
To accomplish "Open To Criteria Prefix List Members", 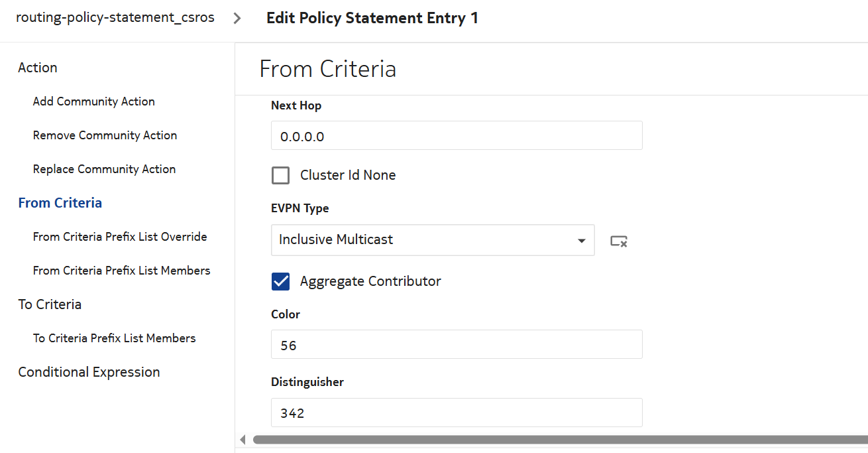I will (115, 338).
